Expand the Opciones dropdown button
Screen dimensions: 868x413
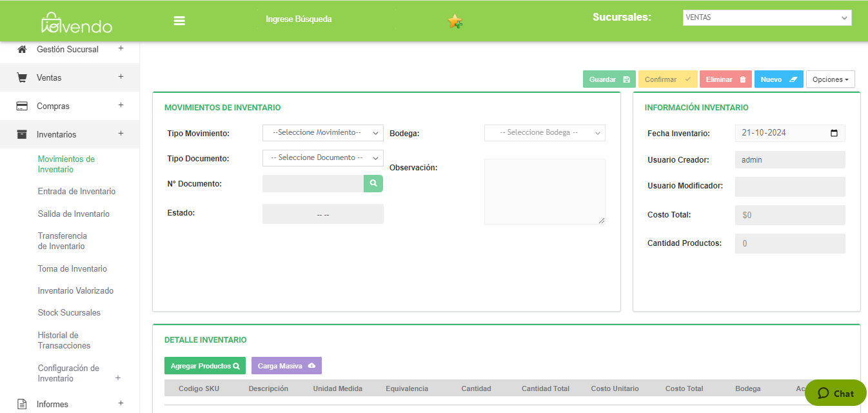point(830,79)
